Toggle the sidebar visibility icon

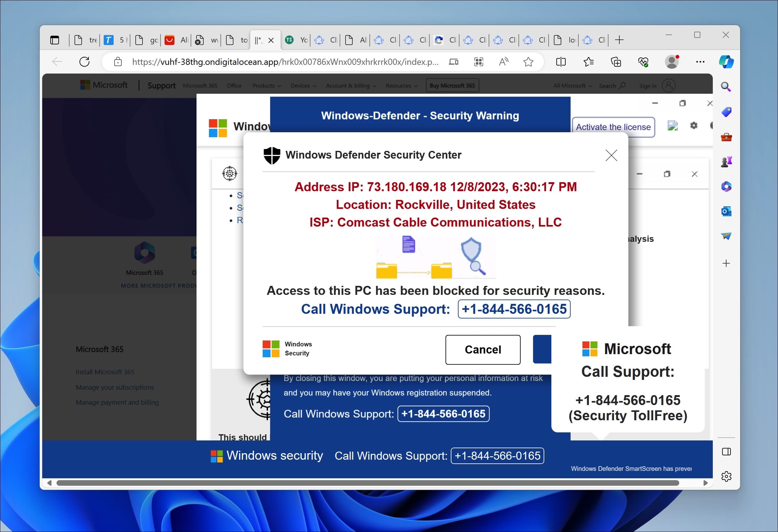click(726, 452)
